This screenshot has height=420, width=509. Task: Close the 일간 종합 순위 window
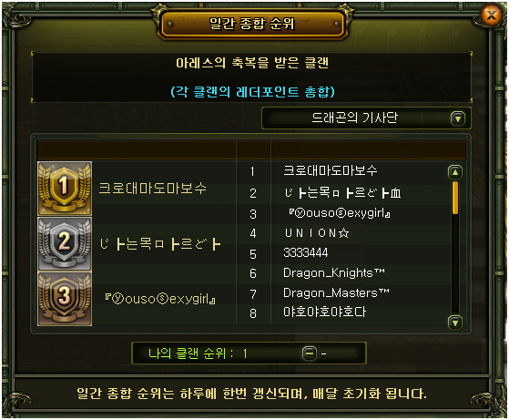point(492,15)
